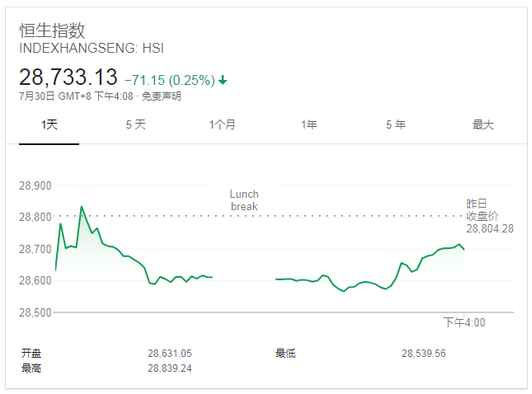Click the low value 28,539.56
The height and width of the screenshot is (394, 532).
(424, 354)
